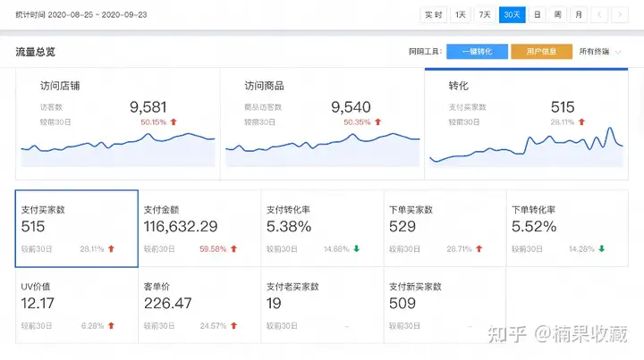Select the 30天 range button
The image size is (644, 360).
[513, 15]
